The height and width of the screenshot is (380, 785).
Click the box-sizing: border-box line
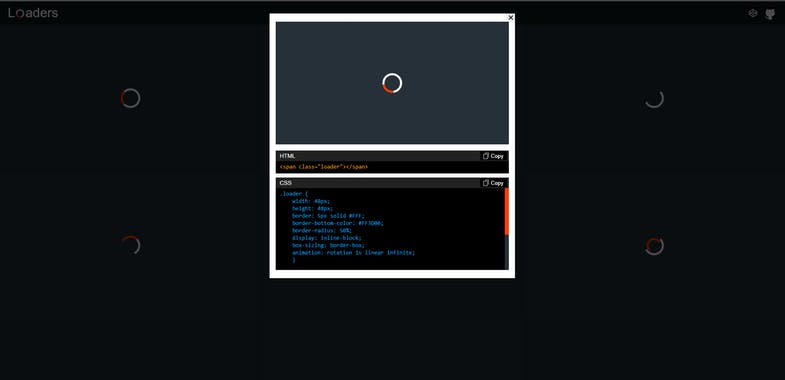328,245
